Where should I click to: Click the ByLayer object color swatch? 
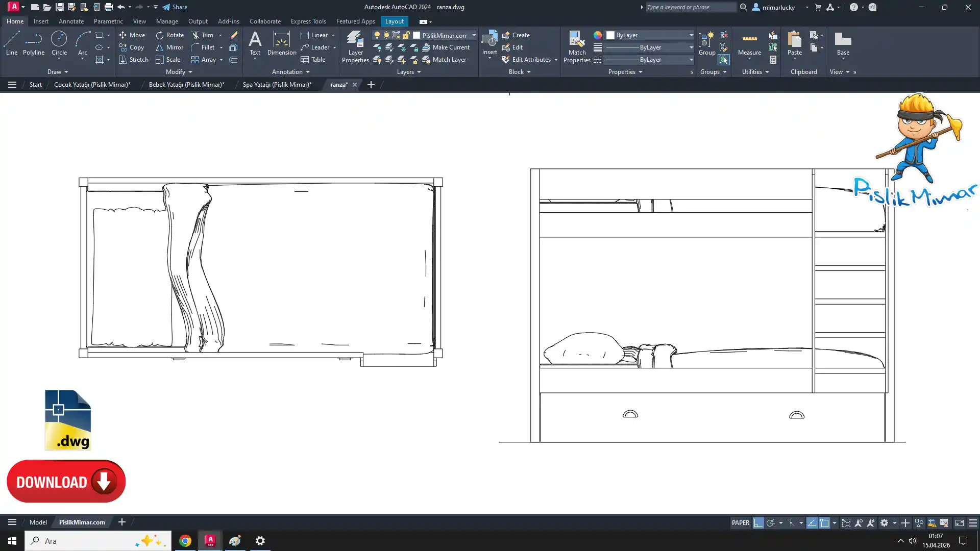click(x=610, y=35)
